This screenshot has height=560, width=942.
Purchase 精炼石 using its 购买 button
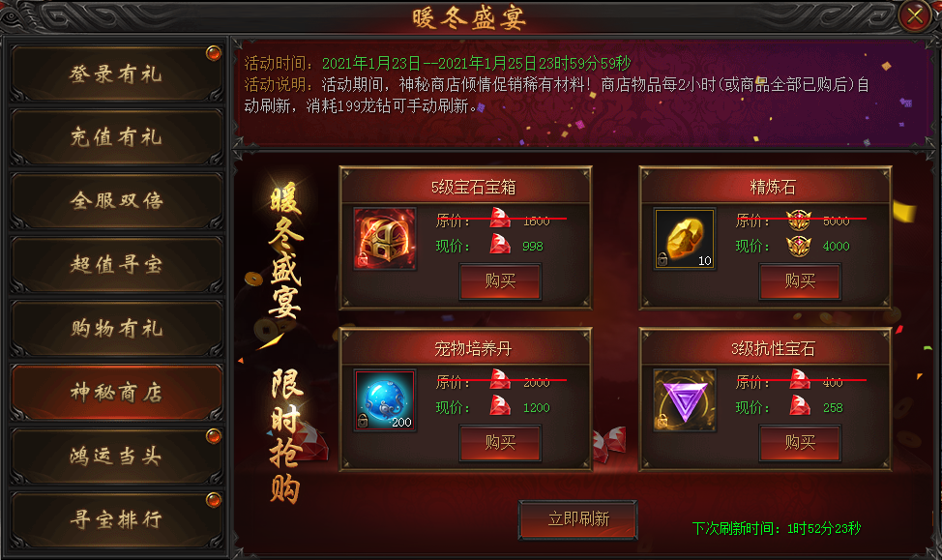pyautogui.click(x=800, y=281)
